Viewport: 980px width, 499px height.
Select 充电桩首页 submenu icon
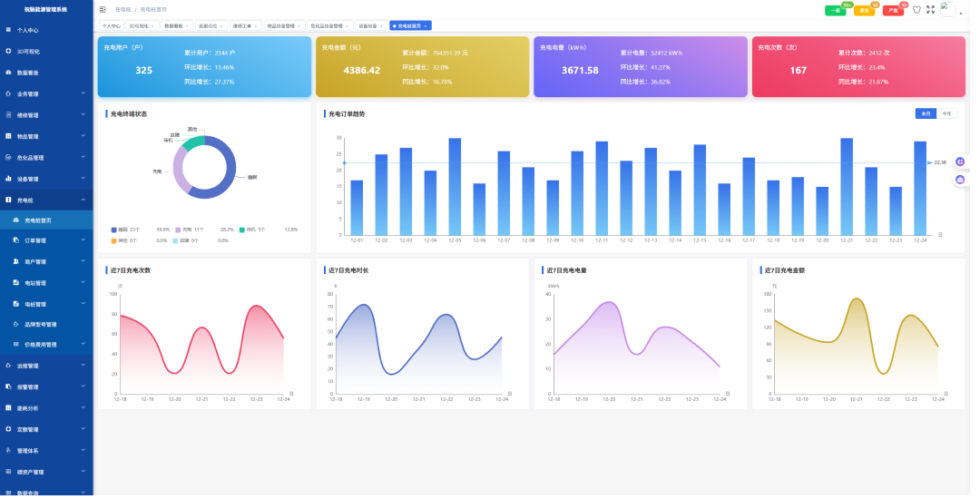click(x=16, y=220)
